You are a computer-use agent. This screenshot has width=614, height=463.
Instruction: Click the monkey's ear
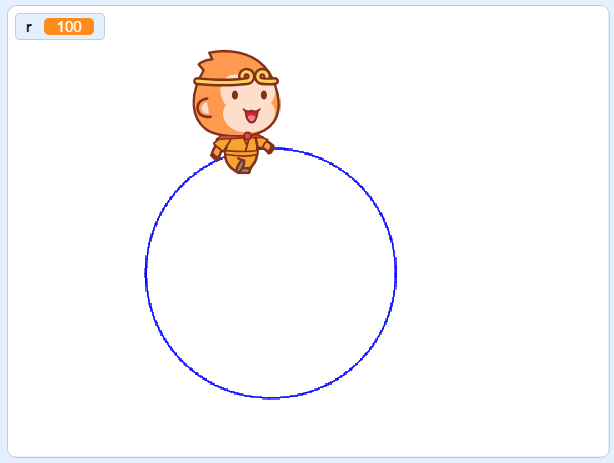[204, 108]
